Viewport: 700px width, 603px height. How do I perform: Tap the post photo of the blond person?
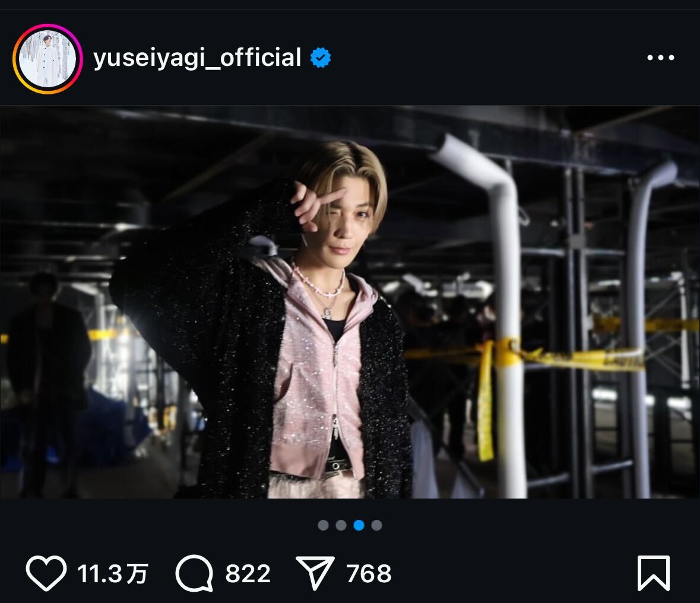click(350, 301)
